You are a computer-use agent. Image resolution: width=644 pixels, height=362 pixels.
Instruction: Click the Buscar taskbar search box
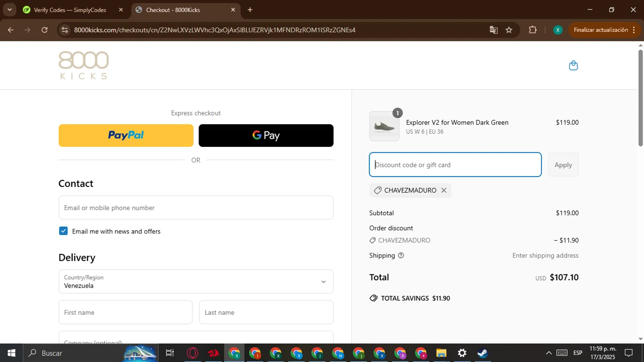pos(90,353)
